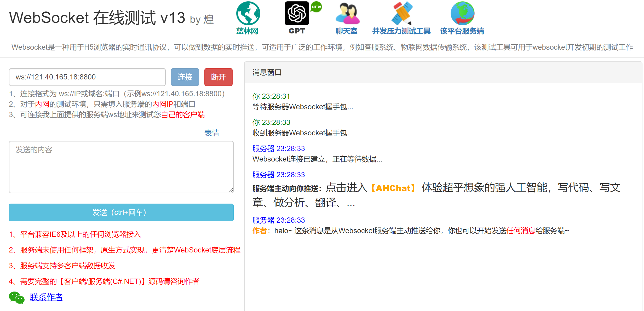Click the 发送 (ctrl+回车) button
Image resolution: width=644 pixels, height=311 pixels.
coord(121,212)
